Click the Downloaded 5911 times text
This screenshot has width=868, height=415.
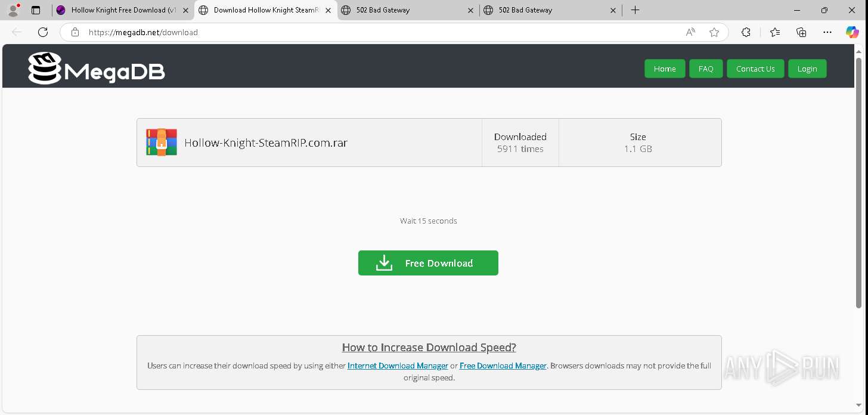pyautogui.click(x=520, y=143)
